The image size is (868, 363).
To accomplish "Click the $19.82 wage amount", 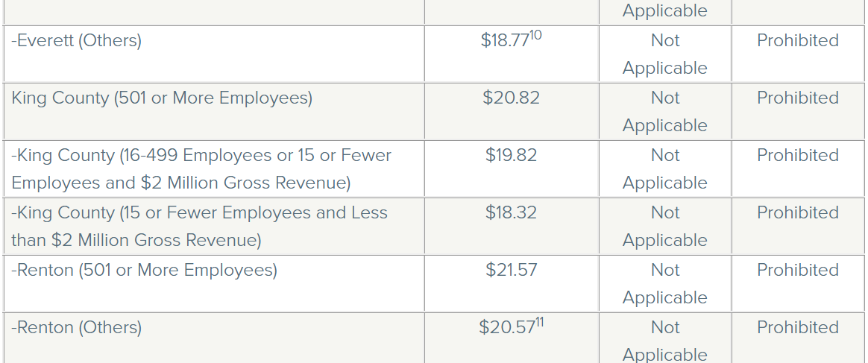I will tap(511, 155).
